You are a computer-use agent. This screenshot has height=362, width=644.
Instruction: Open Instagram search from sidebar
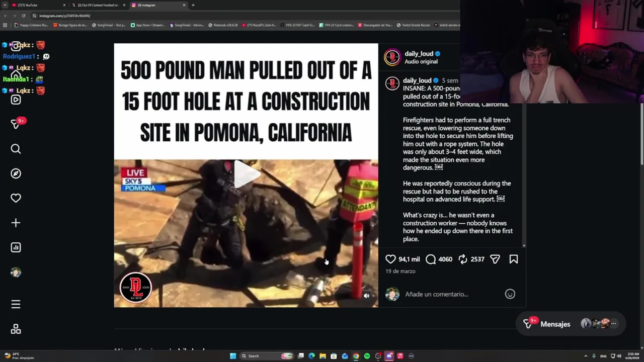point(16,149)
